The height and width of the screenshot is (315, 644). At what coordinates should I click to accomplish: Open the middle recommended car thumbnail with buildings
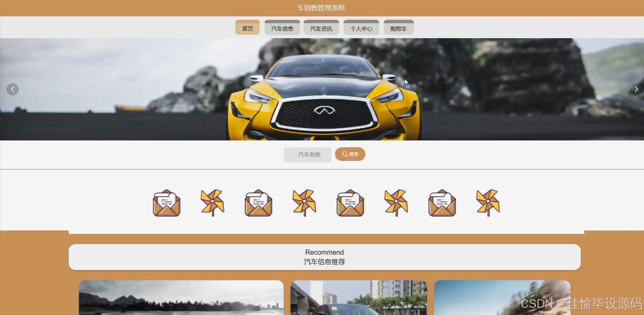tap(359, 298)
